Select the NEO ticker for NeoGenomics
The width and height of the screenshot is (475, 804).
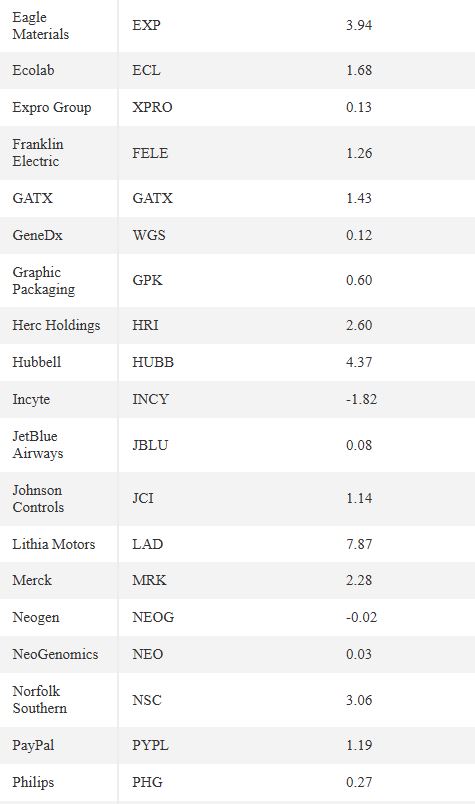pos(148,654)
